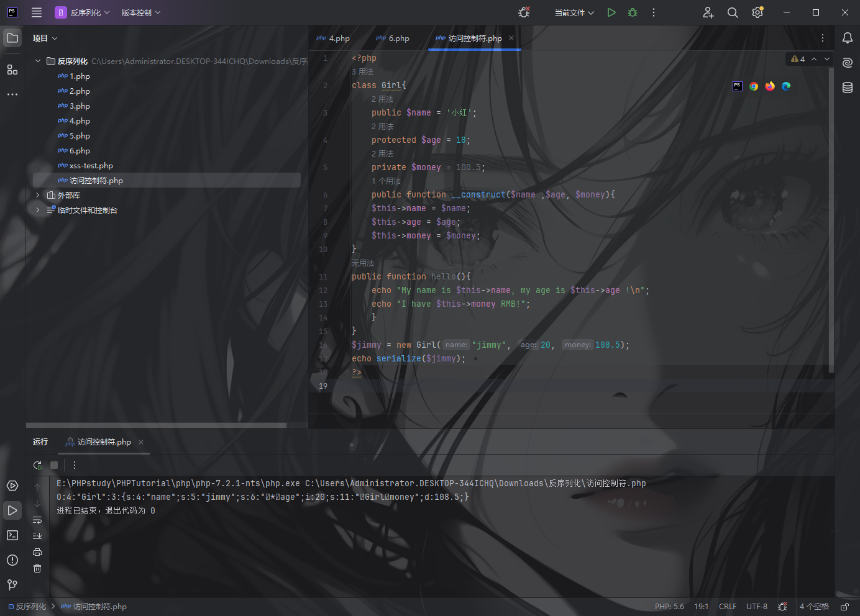860x616 pixels.
Task: Open Terminal tool window
Action: click(12, 535)
